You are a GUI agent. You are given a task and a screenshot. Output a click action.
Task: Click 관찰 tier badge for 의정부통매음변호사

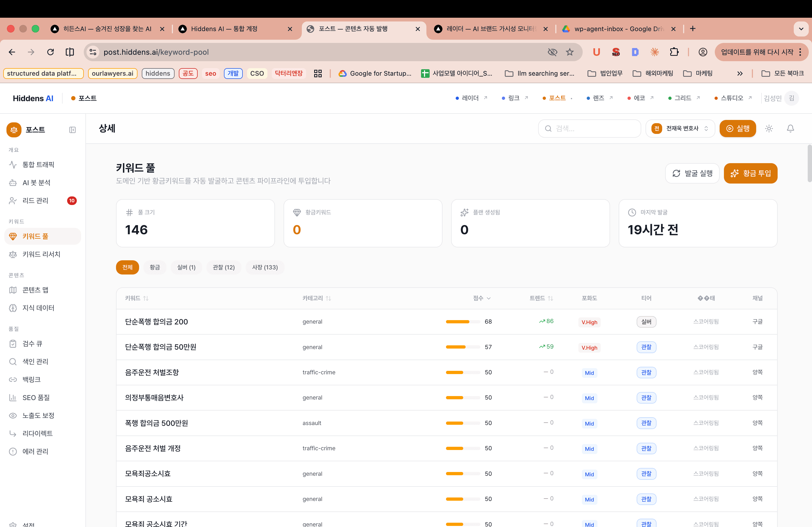point(646,397)
